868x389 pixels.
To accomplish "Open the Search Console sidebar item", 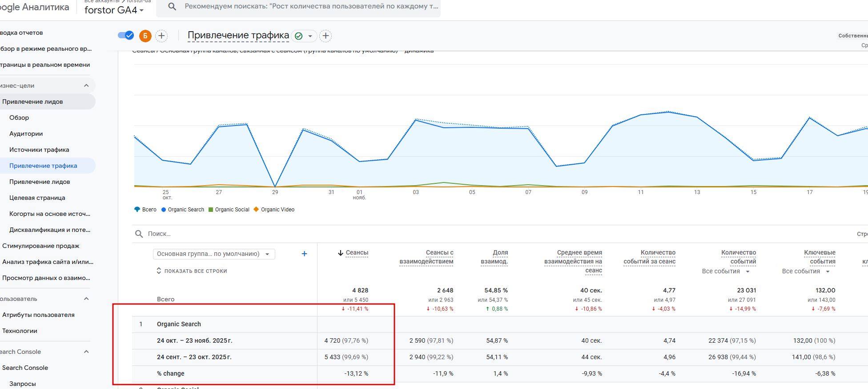I will tap(25, 368).
